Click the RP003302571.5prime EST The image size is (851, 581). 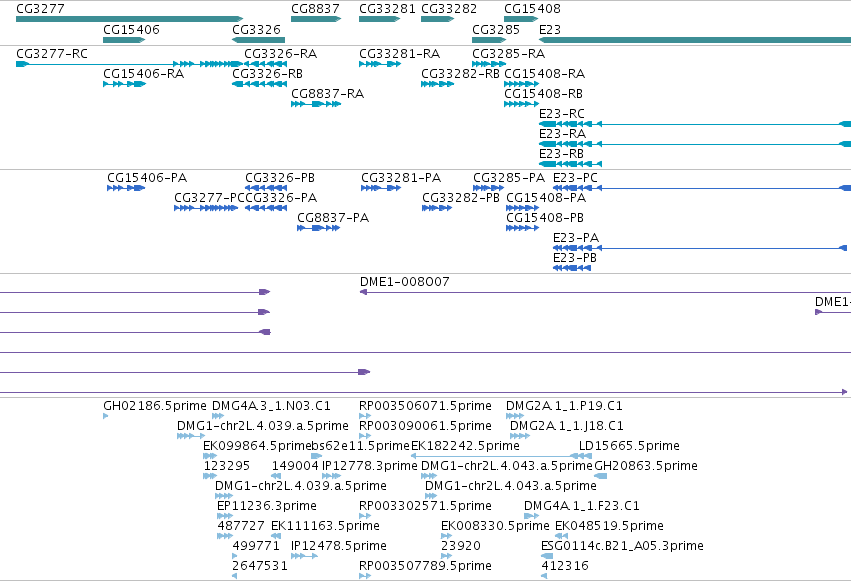365,516
